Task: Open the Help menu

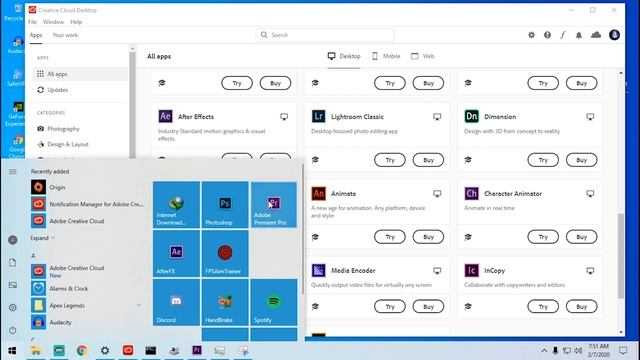Action: (76, 22)
